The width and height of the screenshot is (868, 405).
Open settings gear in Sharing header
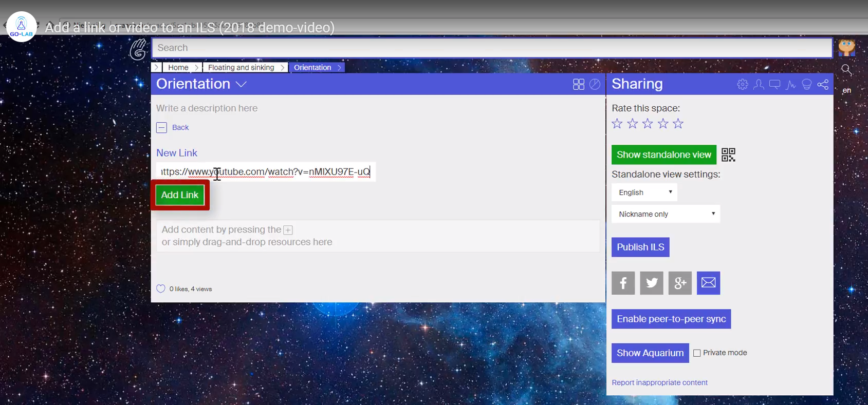tap(742, 84)
